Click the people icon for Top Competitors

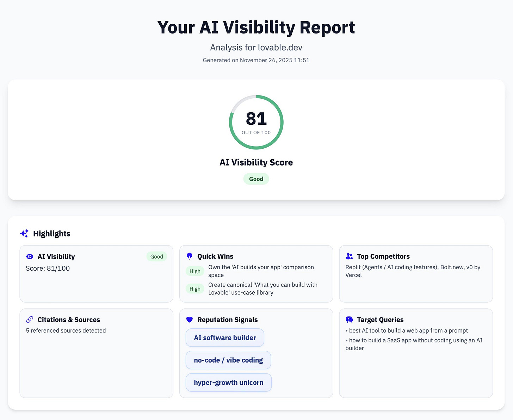point(349,256)
